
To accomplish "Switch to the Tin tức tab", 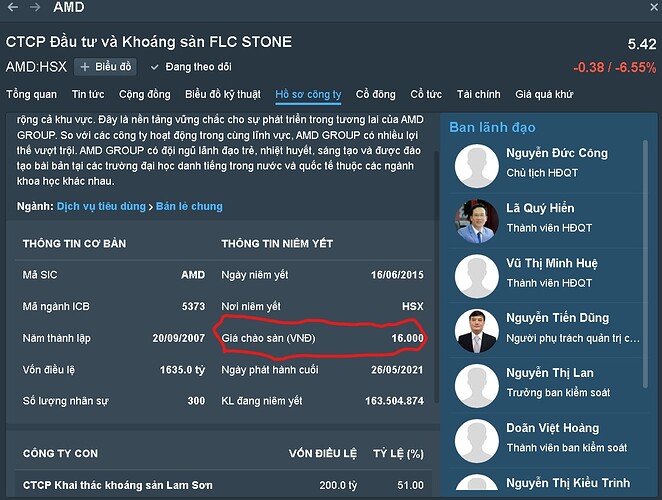I will coord(88,95).
